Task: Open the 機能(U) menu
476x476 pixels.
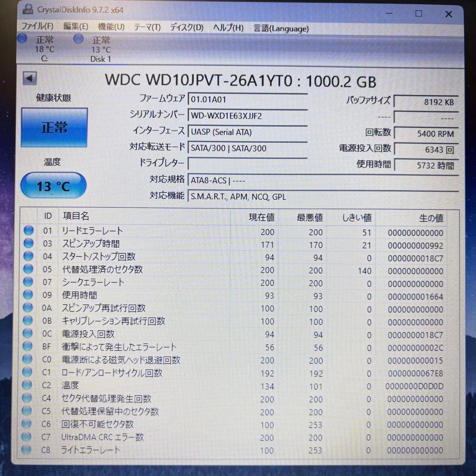Action: coord(111,27)
